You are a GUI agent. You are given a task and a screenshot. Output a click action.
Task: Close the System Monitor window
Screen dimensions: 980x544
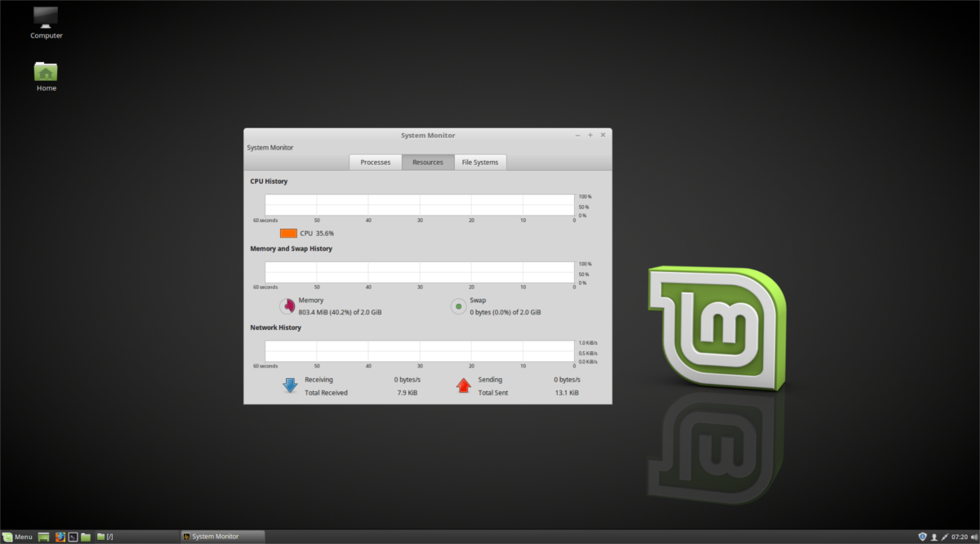coord(603,135)
